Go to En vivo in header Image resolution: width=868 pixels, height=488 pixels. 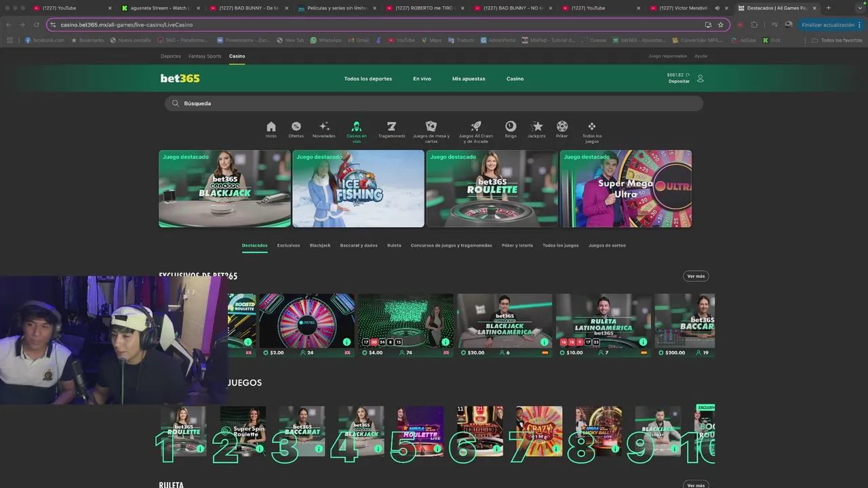(x=422, y=79)
